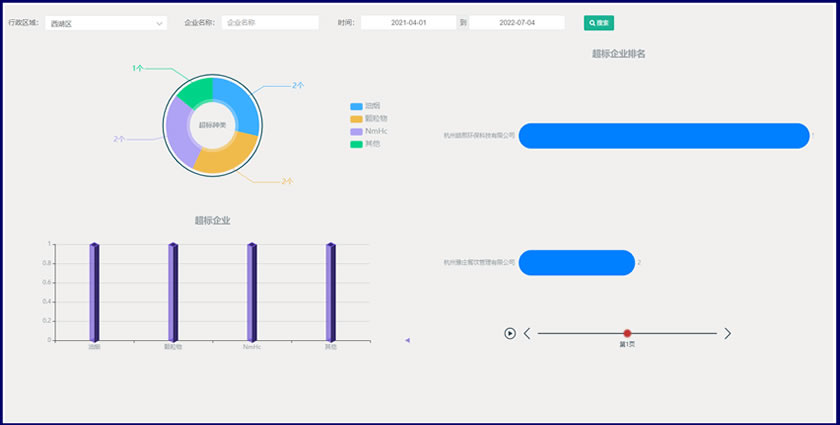The image size is (840, 425).
Task: Click the 企业名称 input field
Action: (269, 22)
